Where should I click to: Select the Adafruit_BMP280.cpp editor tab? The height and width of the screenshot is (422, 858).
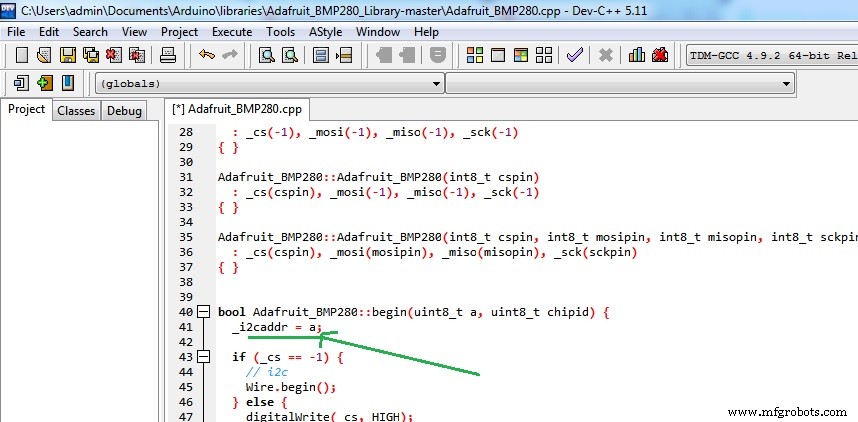pyautogui.click(x=238, y=109)
